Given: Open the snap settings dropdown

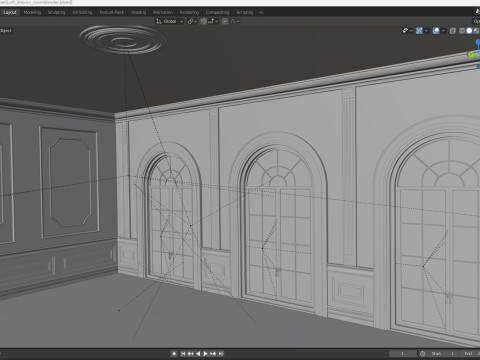Looking at the screenshot, I should tap(213, 21).
